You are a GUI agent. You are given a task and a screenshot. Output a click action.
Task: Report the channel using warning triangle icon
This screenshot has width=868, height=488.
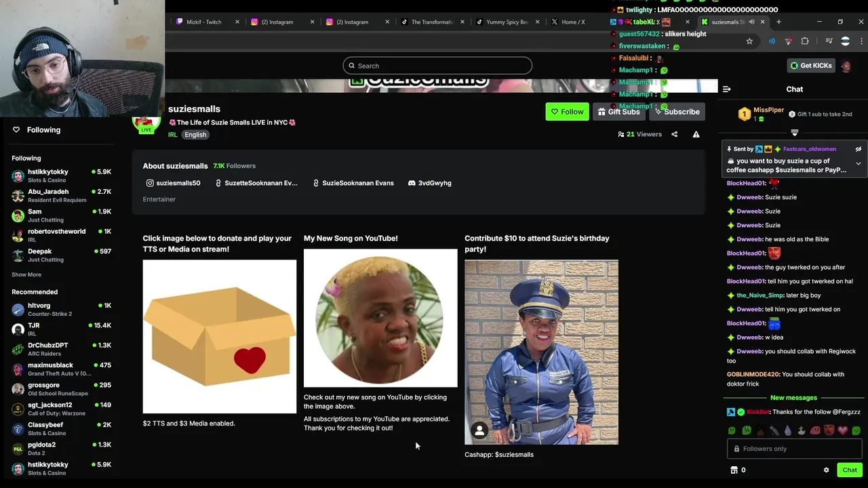pyautogui.click(x=696, y=134)
